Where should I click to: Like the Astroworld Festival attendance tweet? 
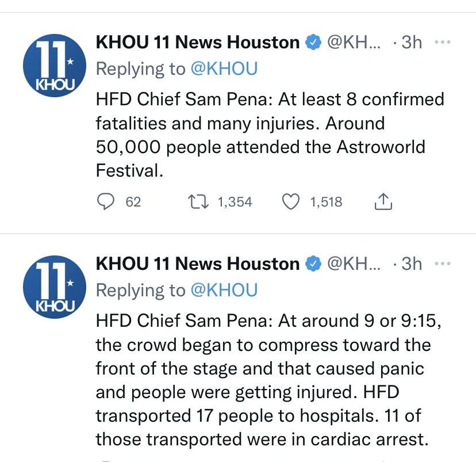click(x=291, y=202)
